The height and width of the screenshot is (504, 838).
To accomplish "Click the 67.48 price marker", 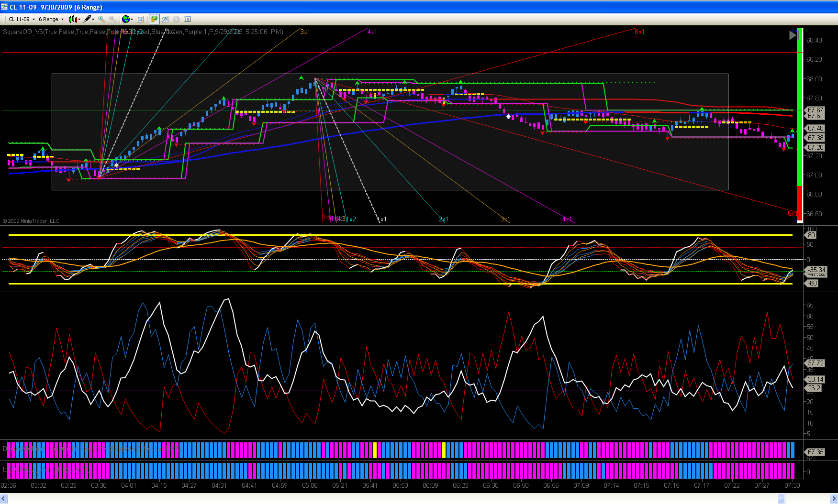I will [816, 128].
